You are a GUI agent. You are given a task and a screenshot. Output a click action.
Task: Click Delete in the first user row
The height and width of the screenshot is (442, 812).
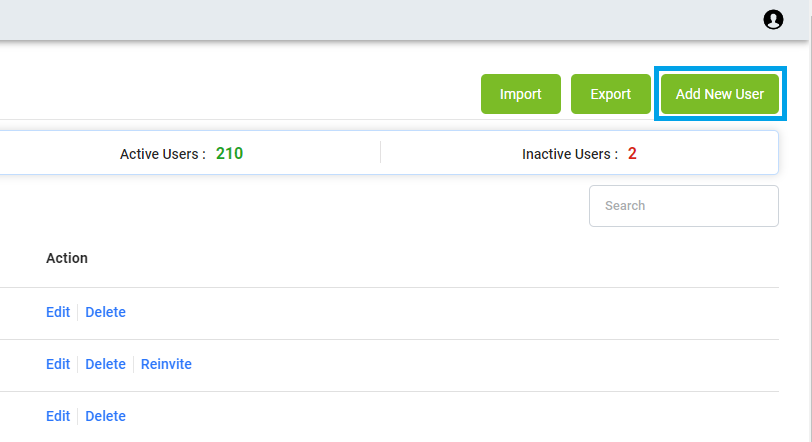(105, 312)
